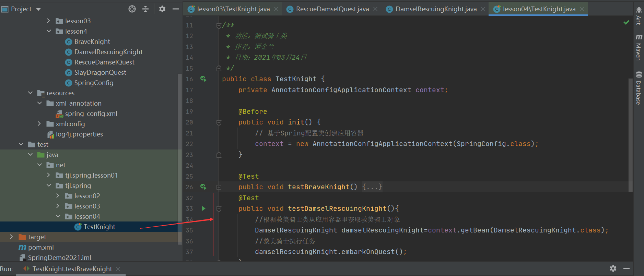This screenshot has height=276, width=644.
Task: Switch to RescueDamselQuest.java tab
Action: pos(332,9)
